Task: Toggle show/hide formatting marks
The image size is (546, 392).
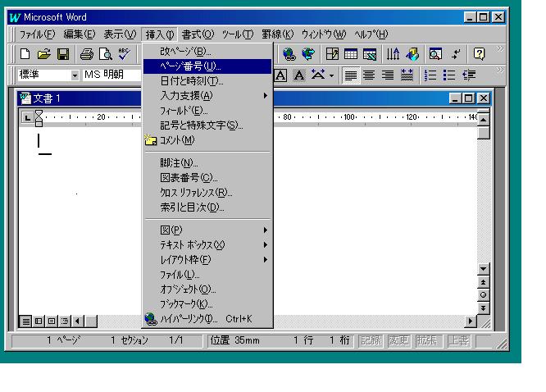Action: point(455,54)
